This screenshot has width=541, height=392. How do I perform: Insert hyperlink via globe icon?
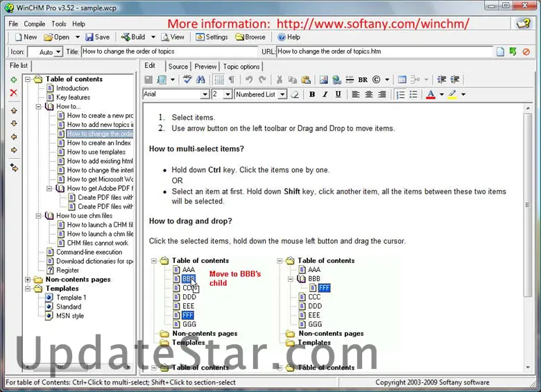coord(336,80)
